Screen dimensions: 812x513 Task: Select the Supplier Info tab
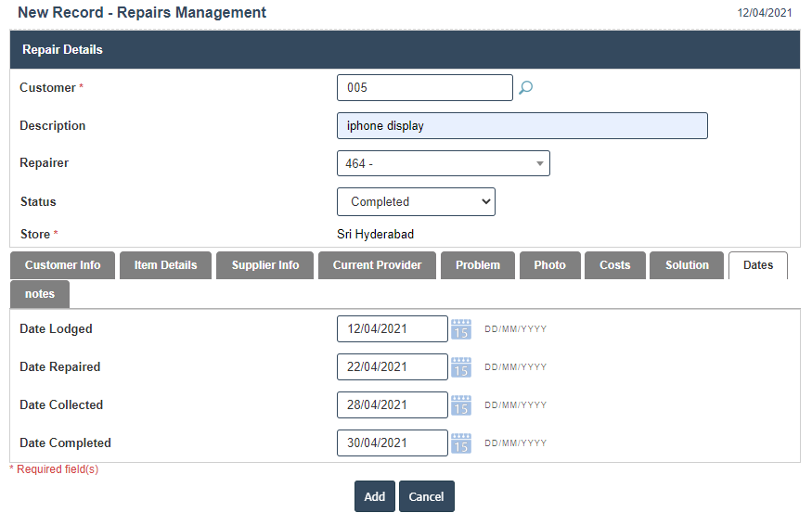[265, 265]
